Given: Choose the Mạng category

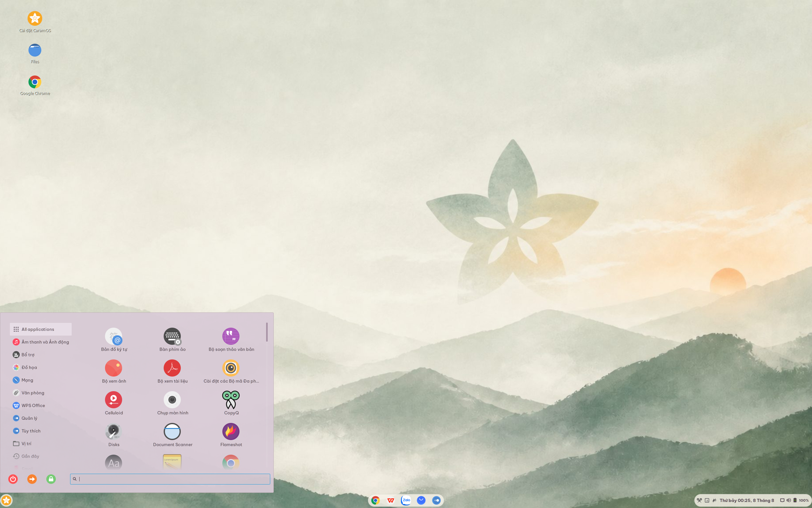Looking at the screenshot, I should click(41, 380).
